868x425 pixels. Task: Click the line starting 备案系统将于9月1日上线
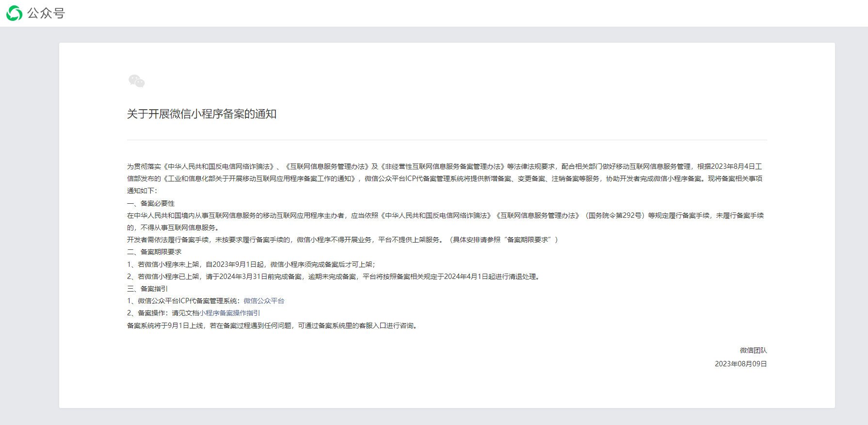(273, 326)
